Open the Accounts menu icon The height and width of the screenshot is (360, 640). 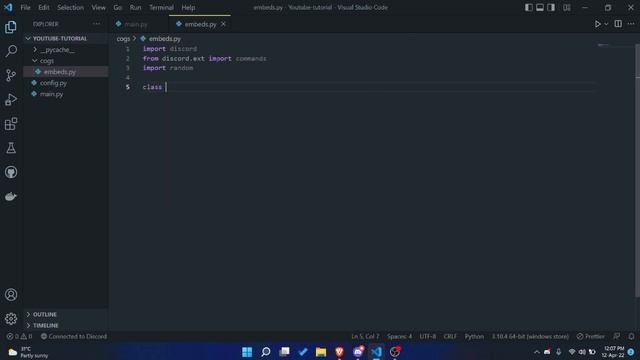coord(11,295)
